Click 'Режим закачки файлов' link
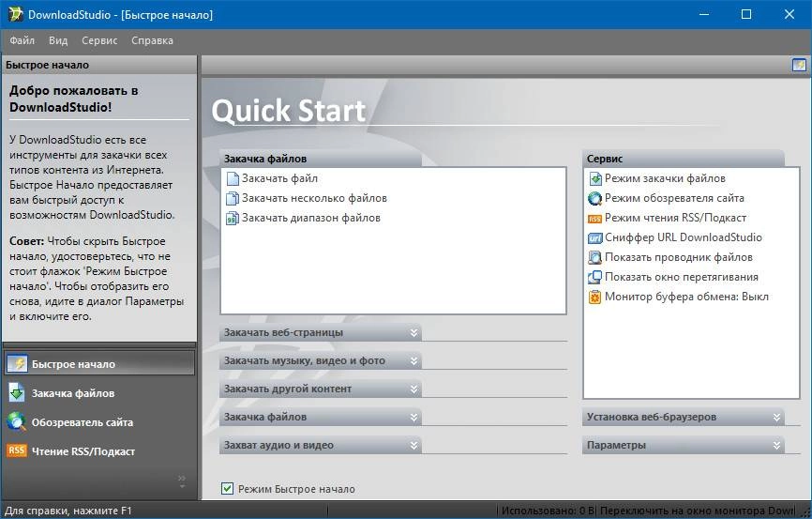This screenshot has width=812, height=519. (665, 178)
